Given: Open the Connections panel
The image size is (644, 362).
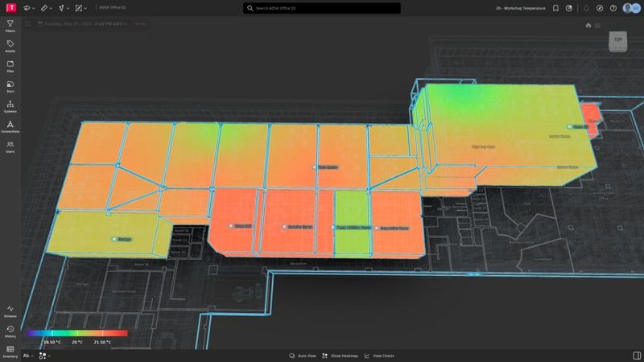Looking at the screenshot, I should [10, 126].
